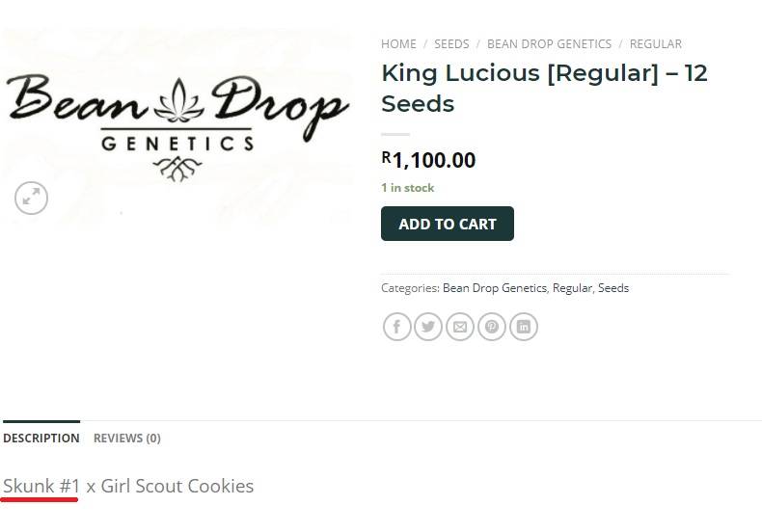Image resolution: width=762 pixels, height=532 pixels.
Task: Add King Lucious seeds to cart
Action: (448, 224)
